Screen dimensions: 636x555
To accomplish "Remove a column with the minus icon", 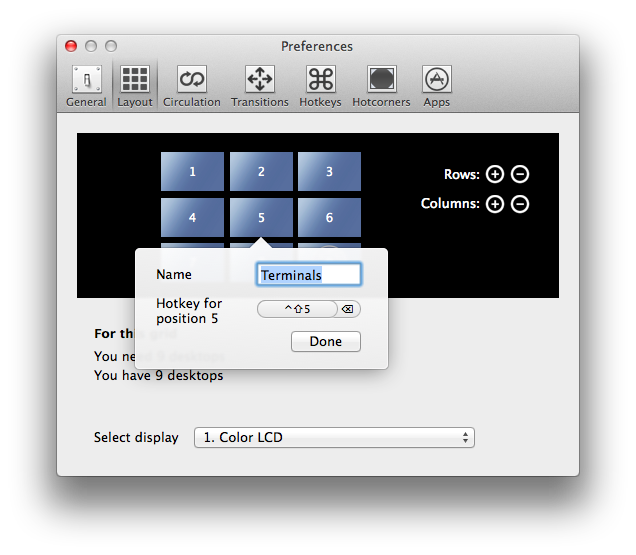I will point(520,205).
